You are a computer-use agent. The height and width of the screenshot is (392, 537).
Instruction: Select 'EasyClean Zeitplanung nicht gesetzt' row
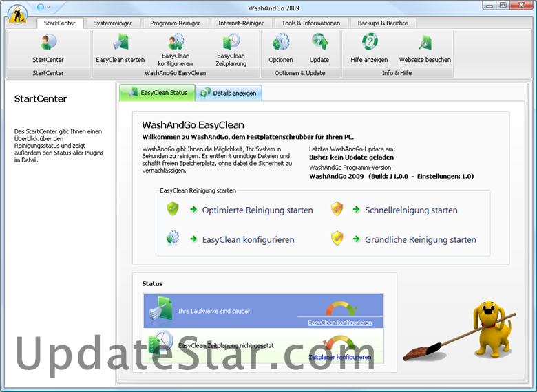264,346
